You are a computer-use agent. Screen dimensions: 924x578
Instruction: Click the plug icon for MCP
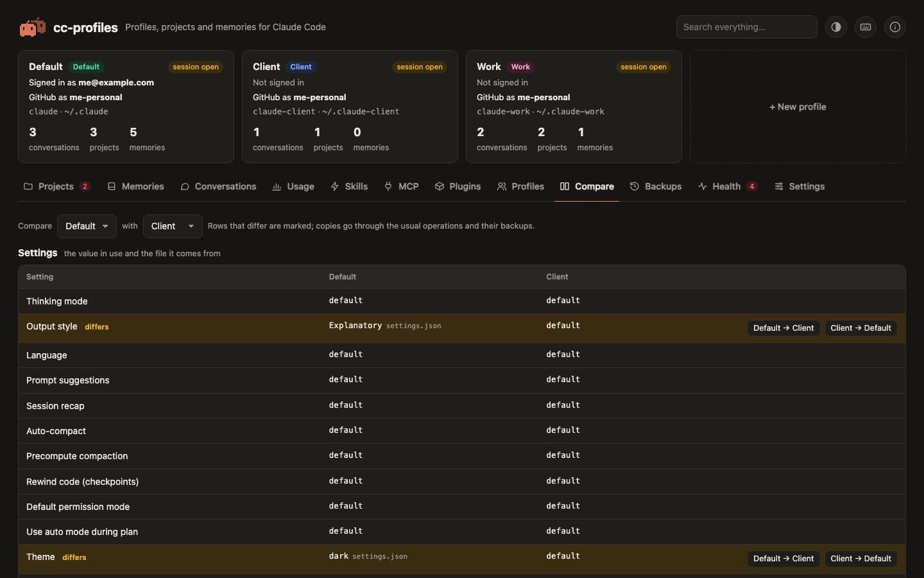[x=388, y=186]
